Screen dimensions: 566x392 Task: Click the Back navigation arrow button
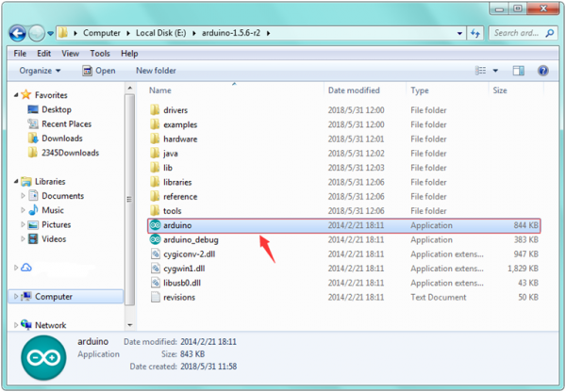click(17, 34)
